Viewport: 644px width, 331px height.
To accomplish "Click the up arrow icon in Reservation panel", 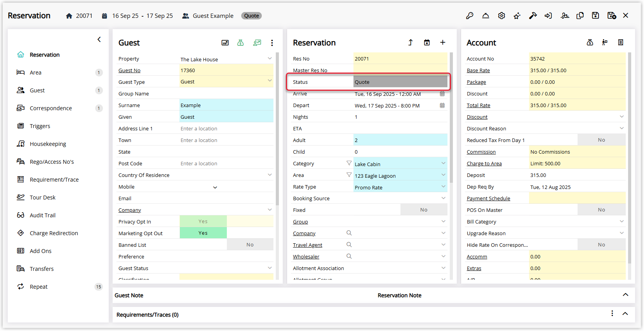I will tap(411, 42).
